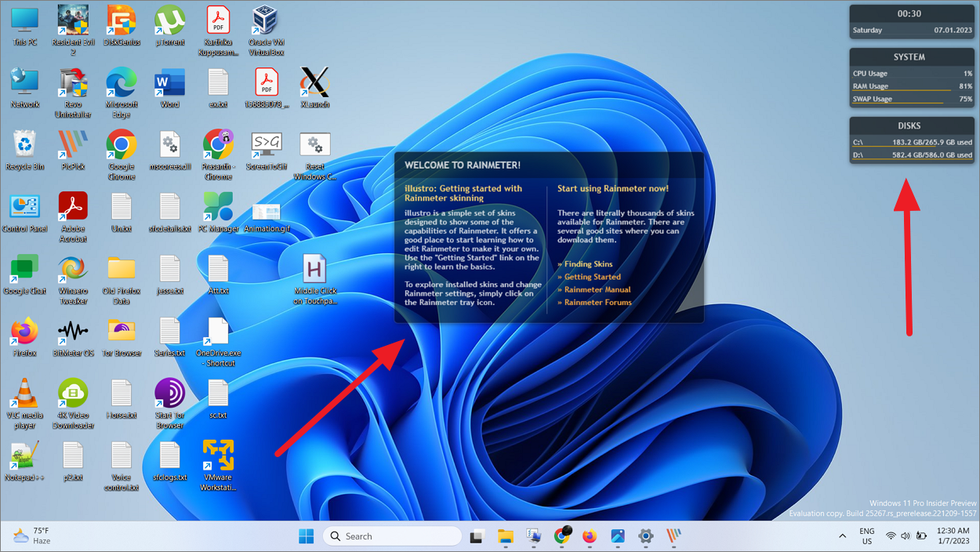Viewport: 980px width, 552px height.
Task: Select the DiskGenius desktop shortcut
Action: click(122, 26)
